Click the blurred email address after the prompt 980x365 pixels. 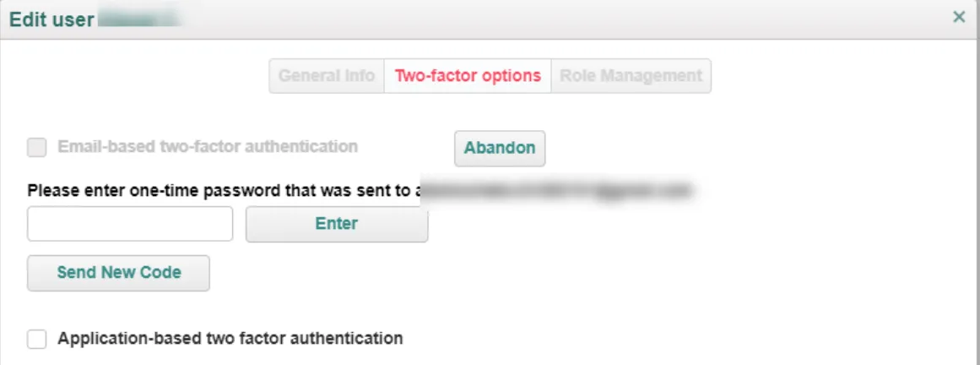tap(556, 190)
